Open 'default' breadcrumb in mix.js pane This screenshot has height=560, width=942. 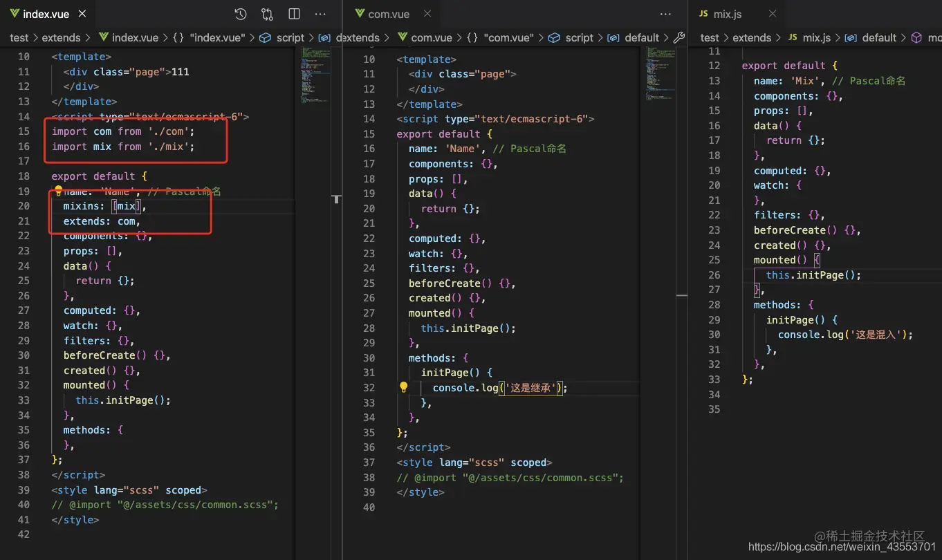[871, 38]
